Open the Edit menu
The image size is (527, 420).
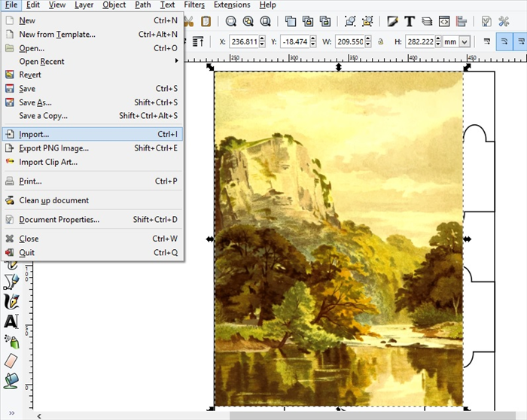click(33, 5)
